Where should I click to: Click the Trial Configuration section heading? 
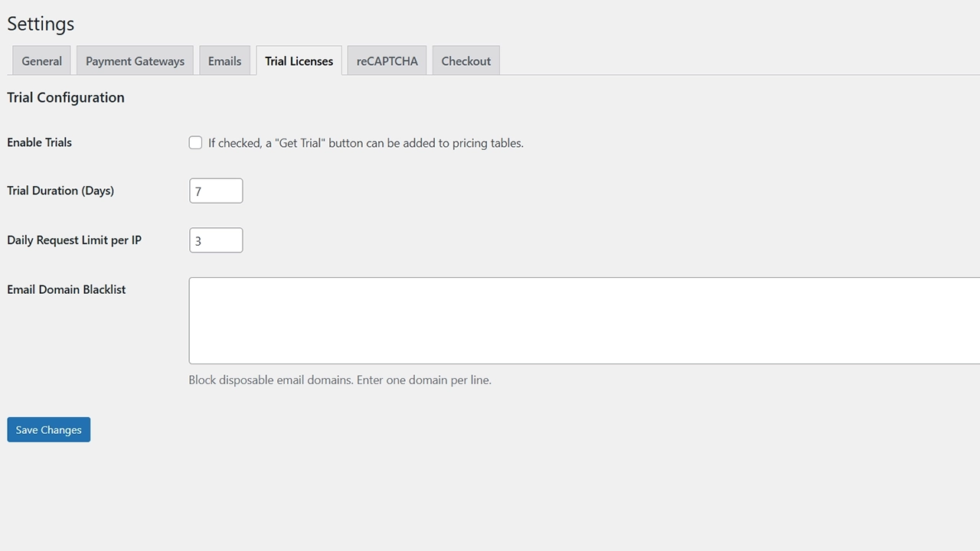tap(66, 98)
